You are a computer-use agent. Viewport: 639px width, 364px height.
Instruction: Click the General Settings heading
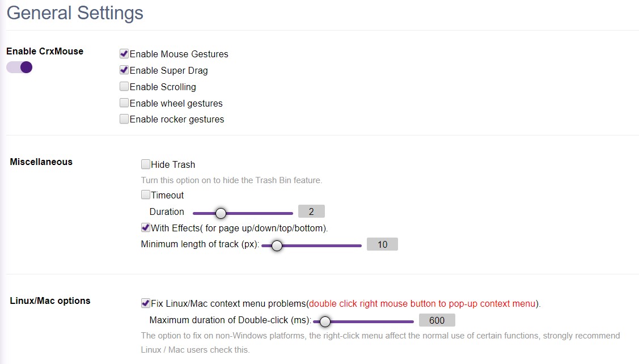click(74, 13)
